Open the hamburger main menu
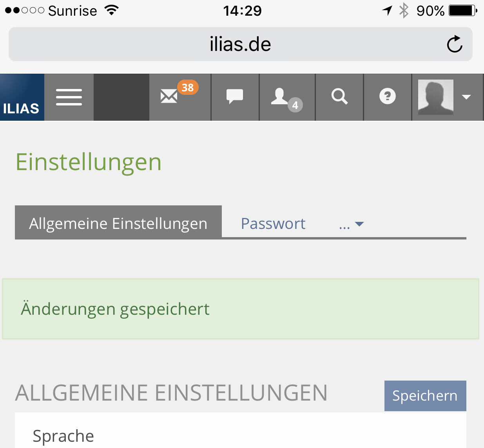484x448 pixels. tap(69, 97)
